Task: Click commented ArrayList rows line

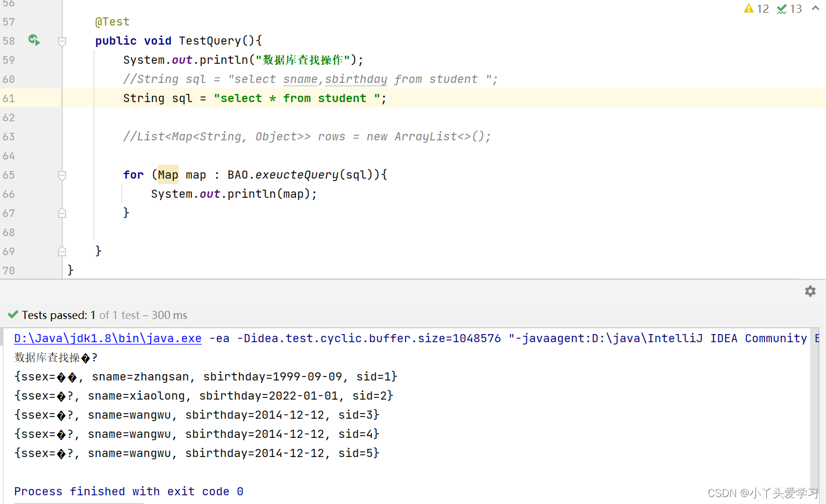Action: click(307, 136)
